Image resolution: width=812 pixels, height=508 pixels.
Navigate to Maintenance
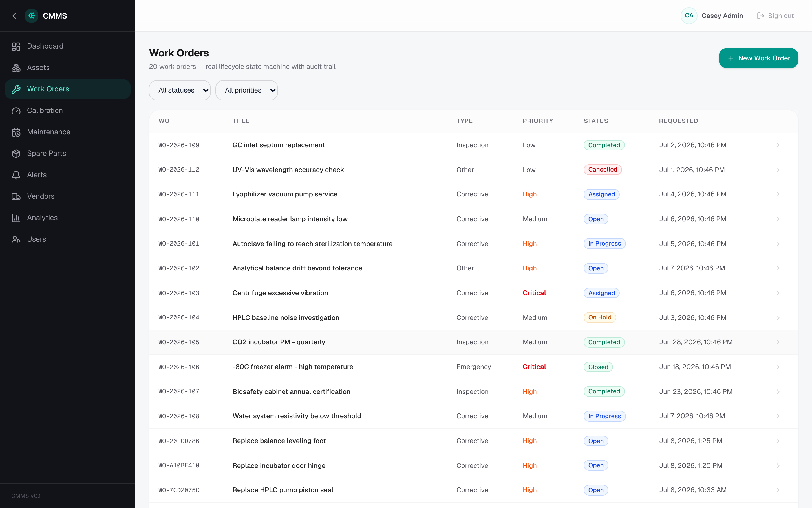tap(67, 132)
